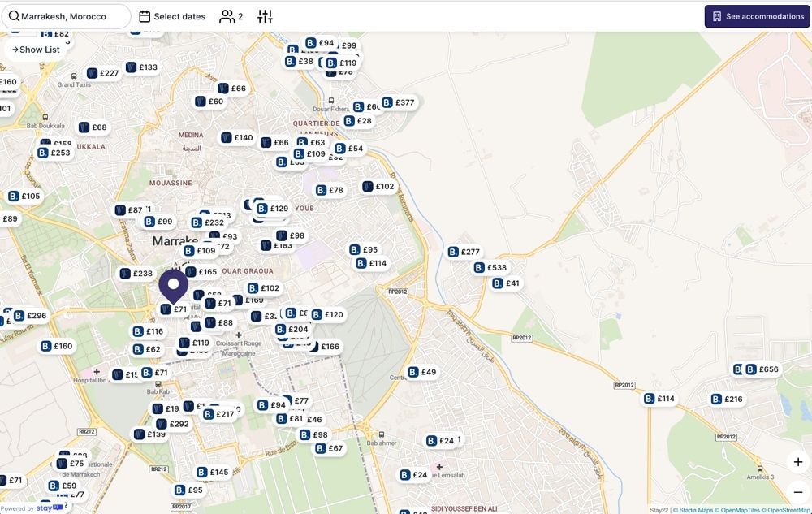
Task: Open the £377 accommodation marker
Action: (398, 102)
